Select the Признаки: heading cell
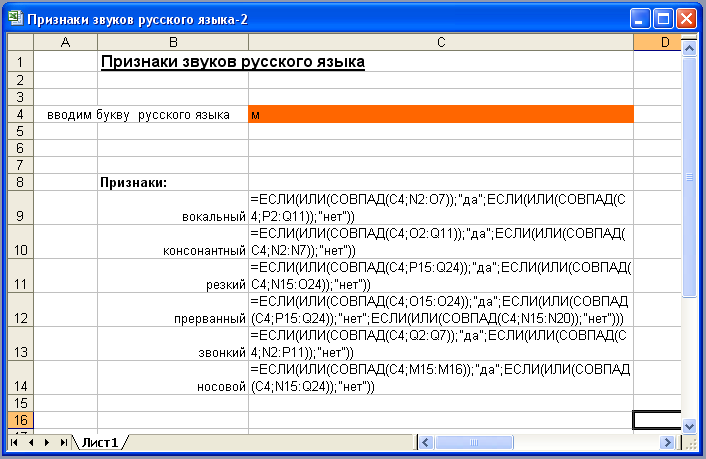The width and height of the screenshot is (706, 459). click(x=173, y=182)
